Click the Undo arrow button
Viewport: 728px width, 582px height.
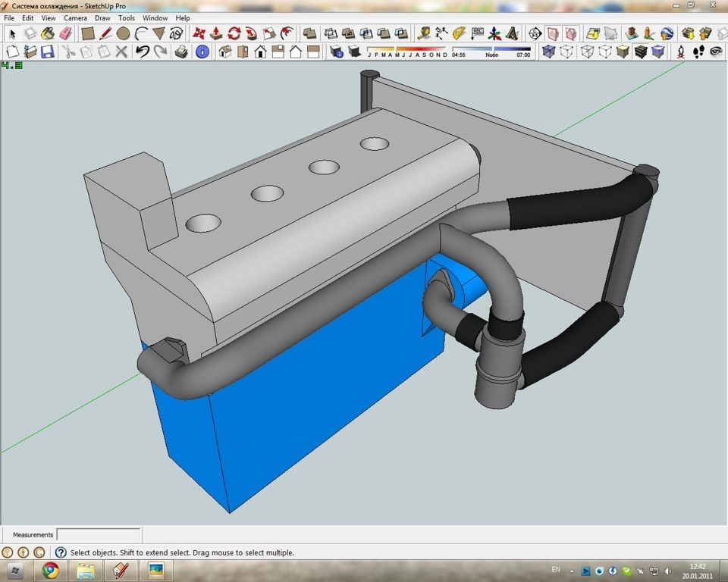click(143, 52)
